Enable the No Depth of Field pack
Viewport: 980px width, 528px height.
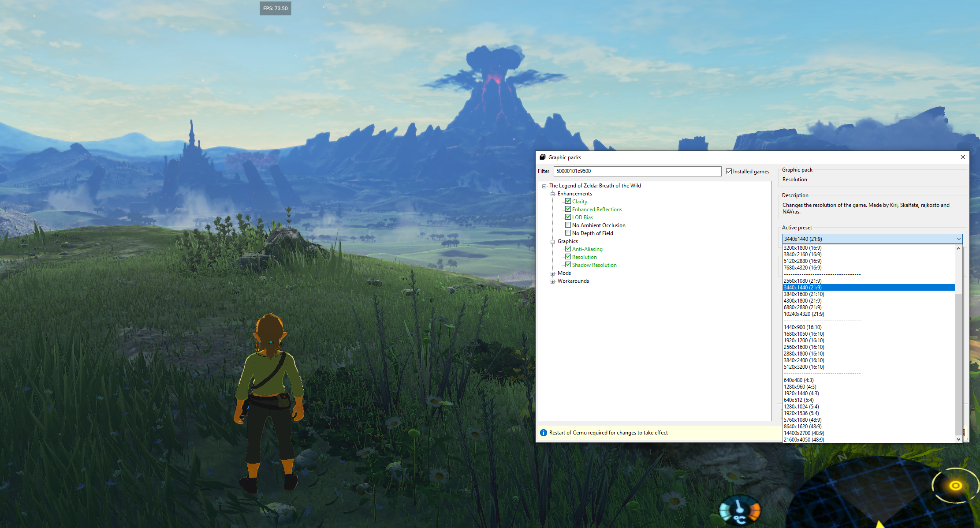568,233
